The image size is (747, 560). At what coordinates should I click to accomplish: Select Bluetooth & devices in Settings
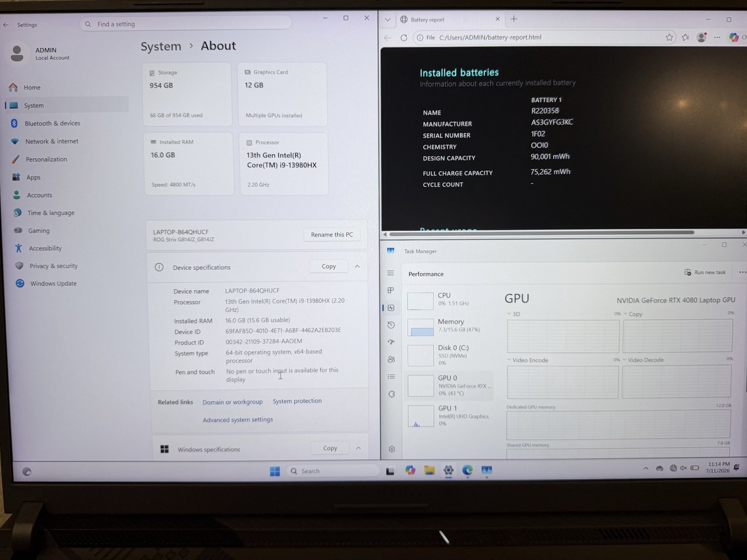coord(67,123)
